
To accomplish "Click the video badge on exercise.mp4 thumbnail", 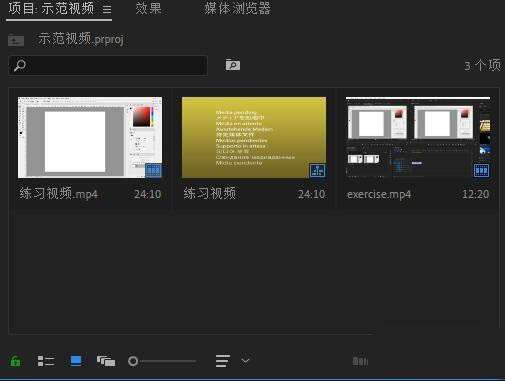I will [x=481, y=170].
